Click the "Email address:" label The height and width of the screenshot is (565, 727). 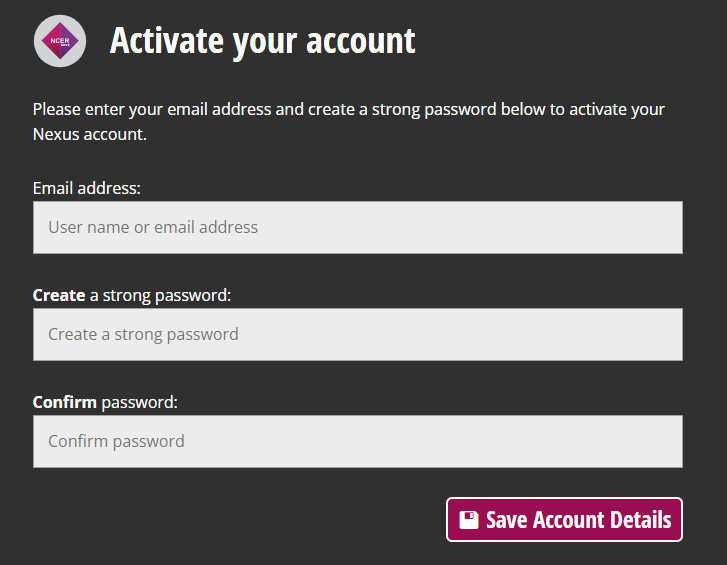(x=87, y=188)
